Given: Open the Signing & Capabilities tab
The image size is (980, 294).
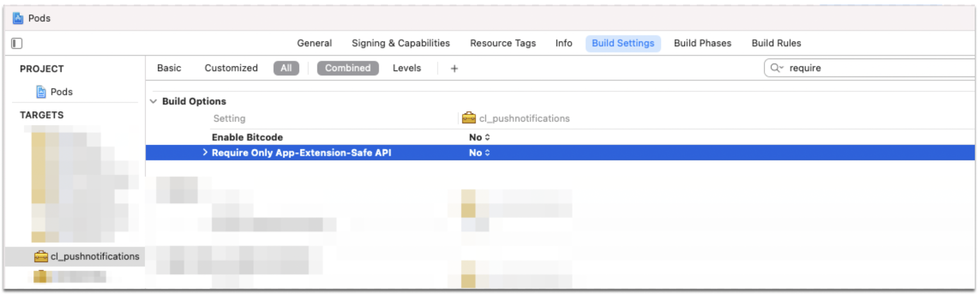Looking at the screenshot, I should tap(401, 44).
